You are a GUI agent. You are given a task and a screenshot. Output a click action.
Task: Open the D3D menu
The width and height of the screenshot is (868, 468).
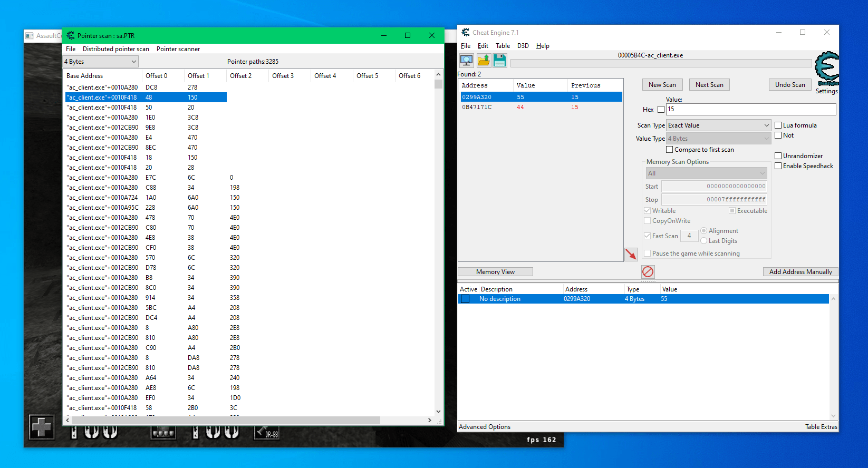coord(523,46)
